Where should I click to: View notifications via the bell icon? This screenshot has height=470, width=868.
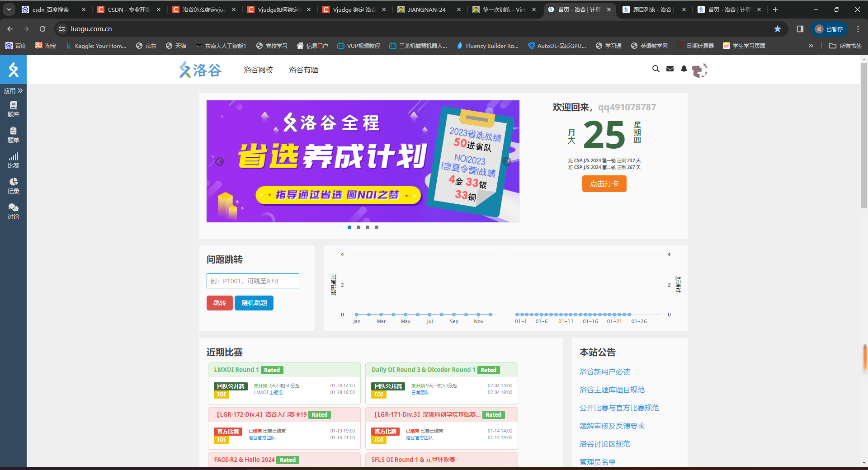(683, 69)
